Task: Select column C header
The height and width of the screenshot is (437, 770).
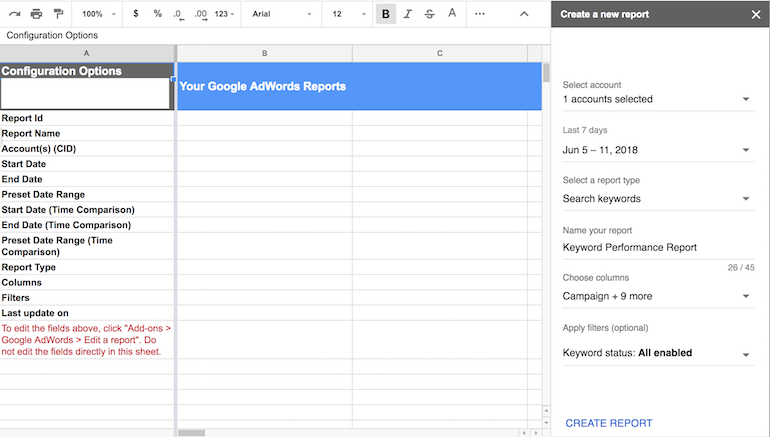Action: [x=440, y=54]
